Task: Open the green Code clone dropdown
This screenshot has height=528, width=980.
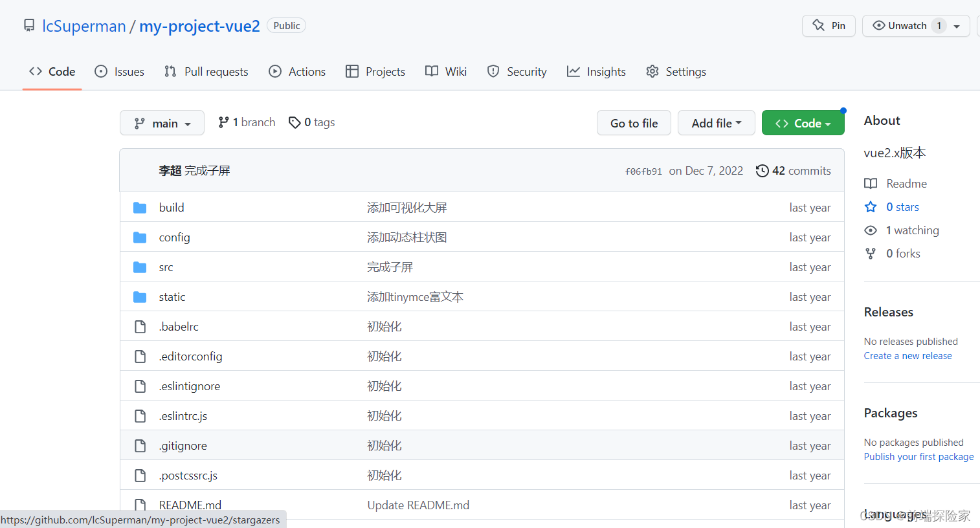Action: pyautogui.click(x=803, y=123)
